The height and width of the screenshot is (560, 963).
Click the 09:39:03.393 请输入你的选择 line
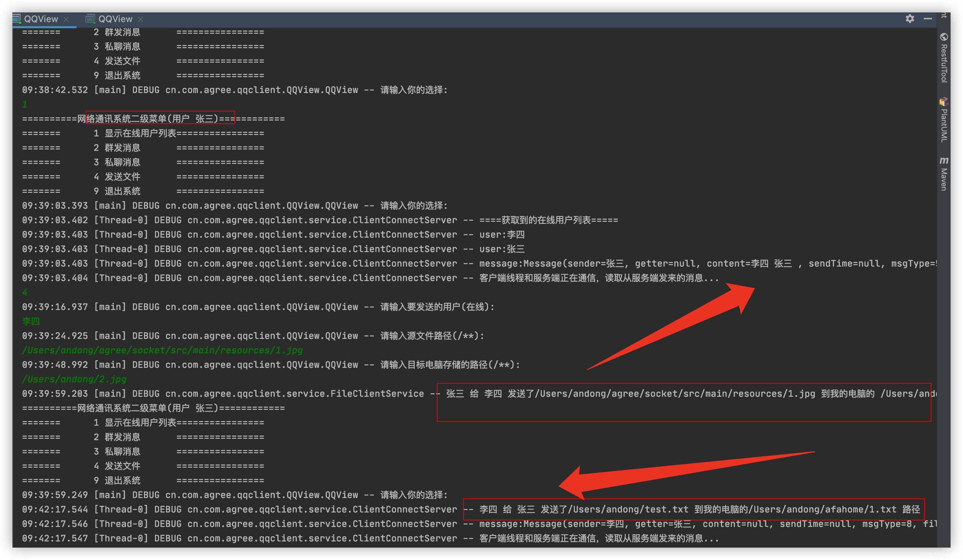click(235, 206)
